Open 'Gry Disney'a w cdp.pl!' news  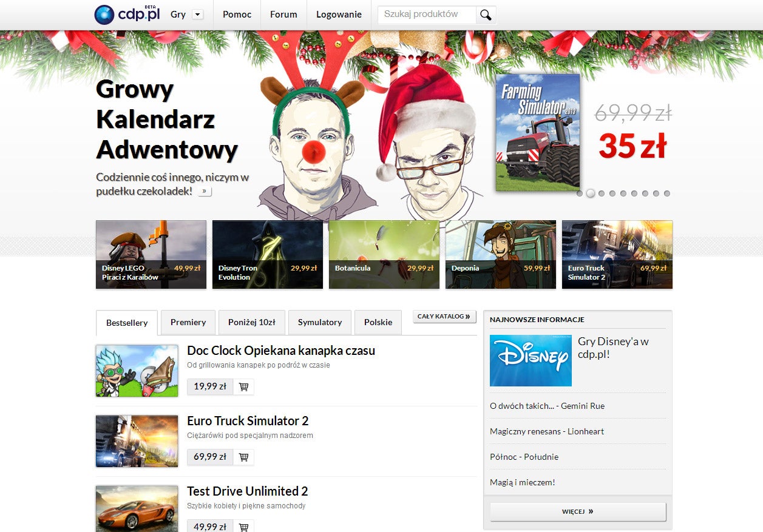[x=613, y=348]
